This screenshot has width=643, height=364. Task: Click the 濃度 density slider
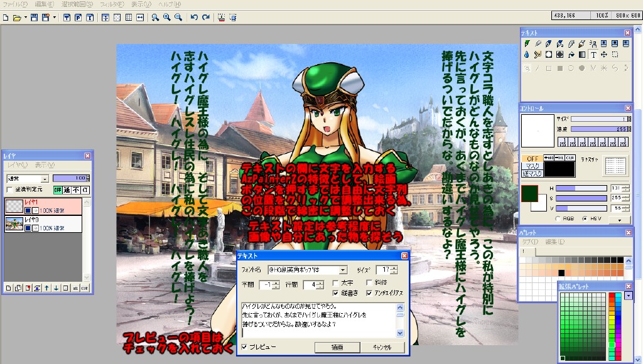(599, 129)
